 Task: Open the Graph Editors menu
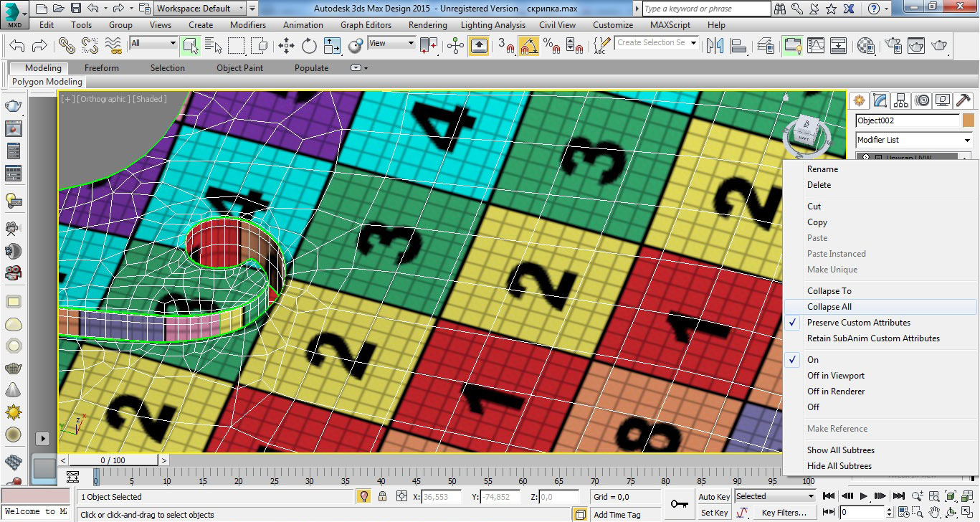pos(366,25)
